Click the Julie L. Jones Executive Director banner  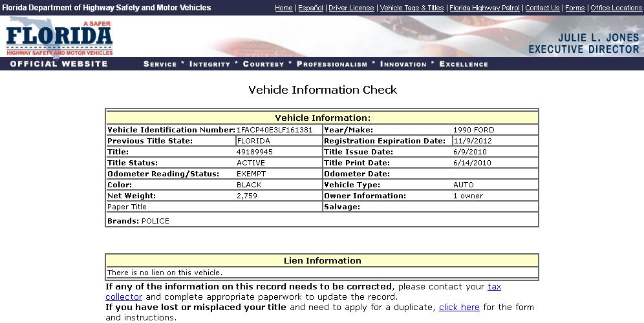coord(583,43)
